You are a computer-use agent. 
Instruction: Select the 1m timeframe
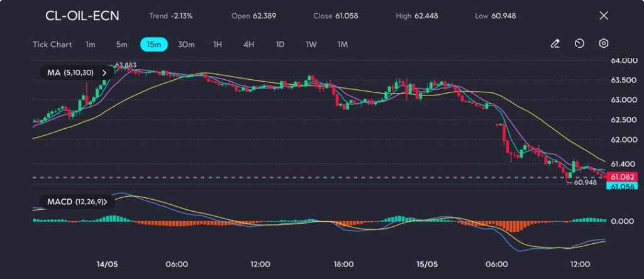pyautogui.click(x=91, y=45)
